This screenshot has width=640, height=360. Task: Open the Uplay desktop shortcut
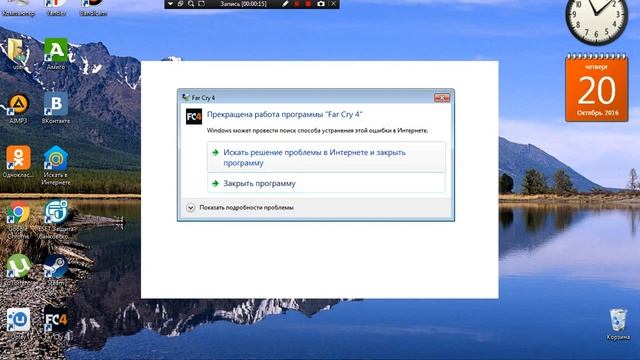[x=18, y=323]
